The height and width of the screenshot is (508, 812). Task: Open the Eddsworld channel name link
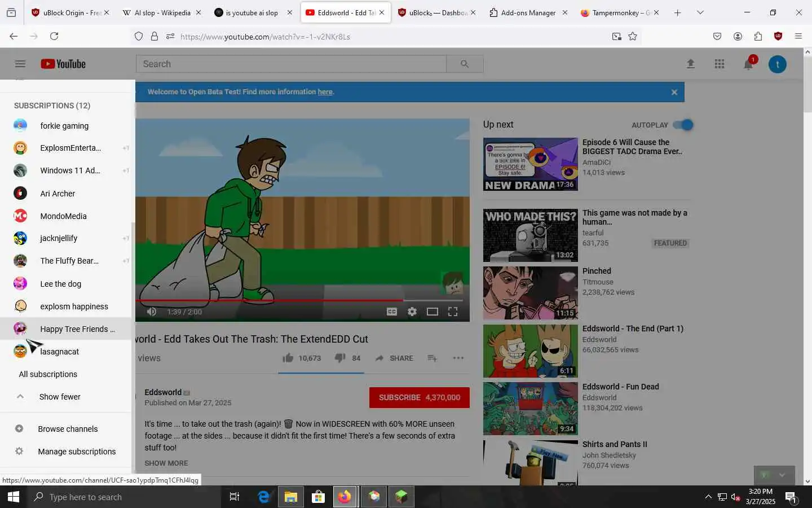(163, 392)
